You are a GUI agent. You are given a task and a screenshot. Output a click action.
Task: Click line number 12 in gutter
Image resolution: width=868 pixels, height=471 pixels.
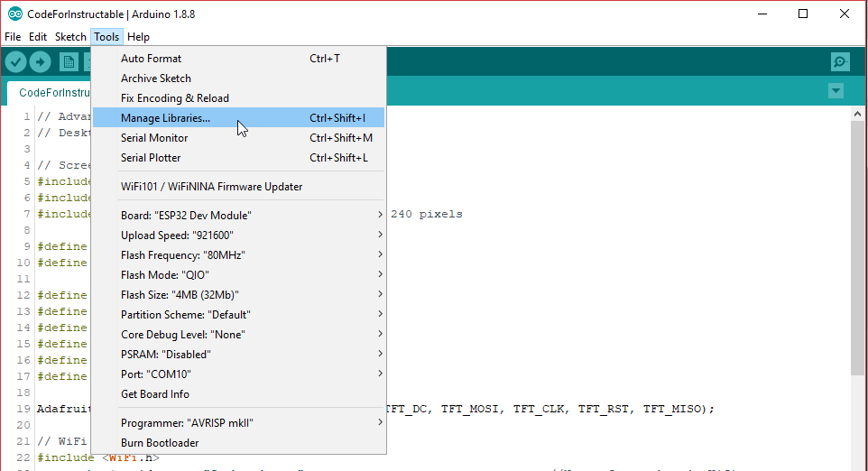(x=23, y=295)
